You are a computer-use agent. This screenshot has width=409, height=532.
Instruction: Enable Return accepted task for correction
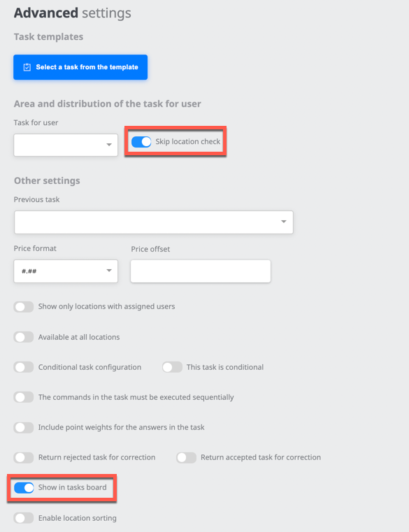(x=187, y=457)
